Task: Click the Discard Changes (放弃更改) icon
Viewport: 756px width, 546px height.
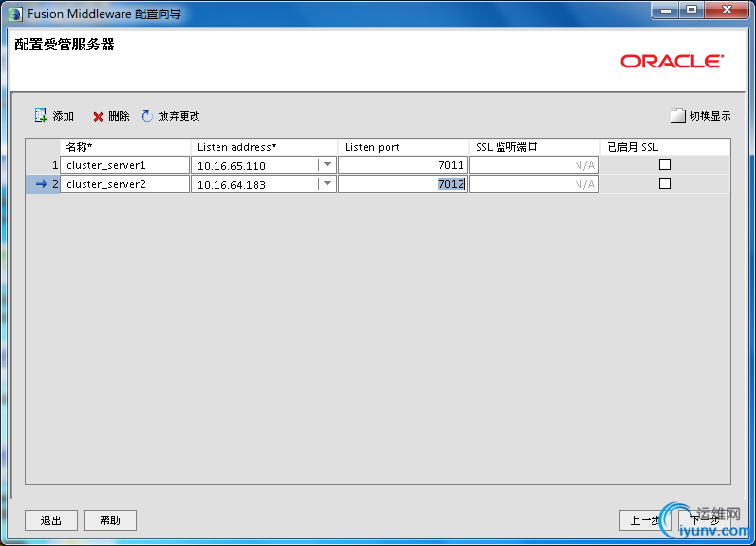Action: (x=147, y=116)
